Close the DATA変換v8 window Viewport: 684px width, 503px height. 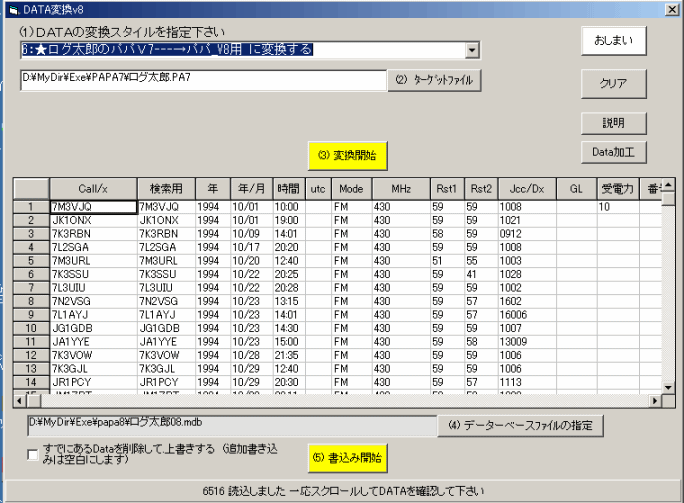point(672,10)
